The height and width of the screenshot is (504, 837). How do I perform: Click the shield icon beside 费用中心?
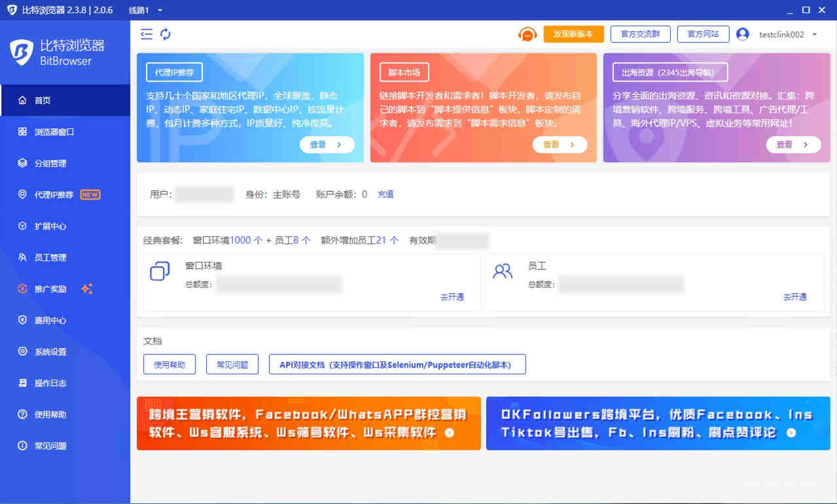(22, 320)
